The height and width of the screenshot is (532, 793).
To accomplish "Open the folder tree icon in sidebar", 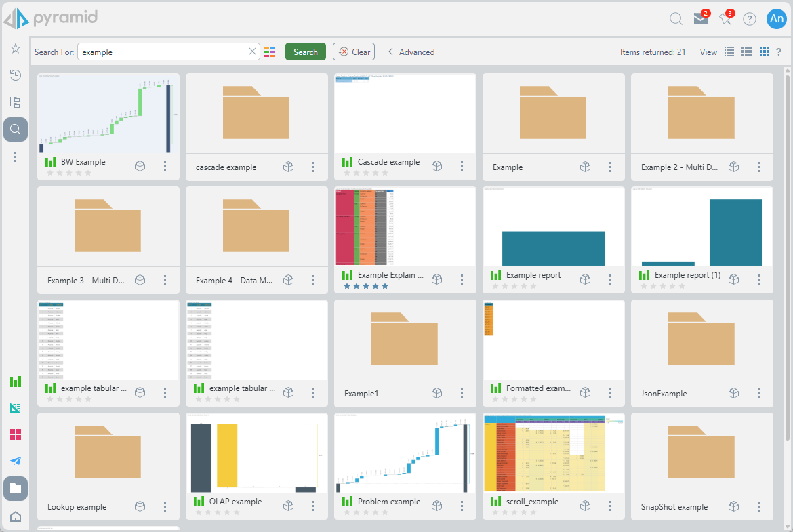I will click(16, 102).
